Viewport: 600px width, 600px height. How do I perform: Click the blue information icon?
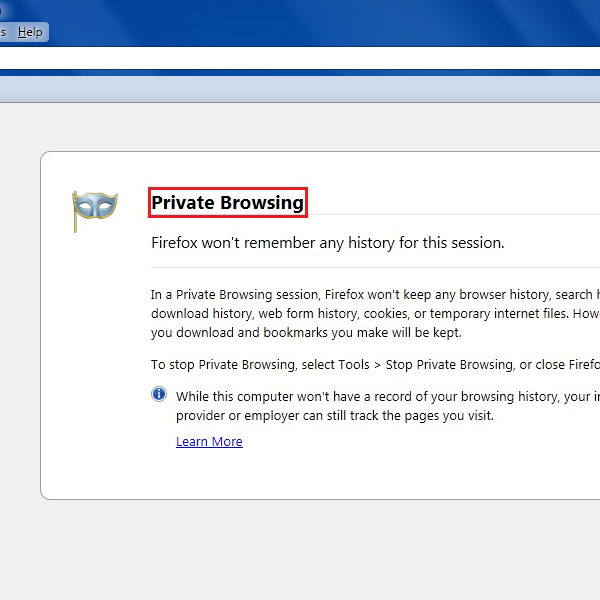(159, 394)
